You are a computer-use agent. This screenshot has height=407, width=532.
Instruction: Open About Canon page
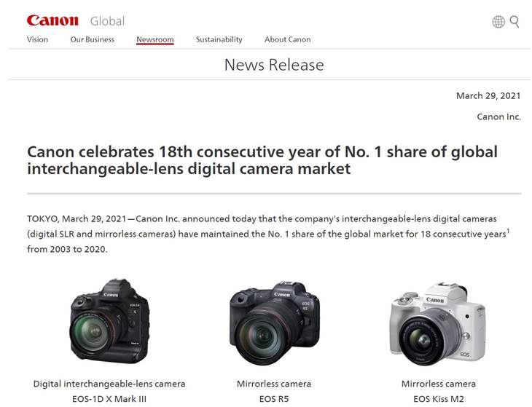click(287, 39)
